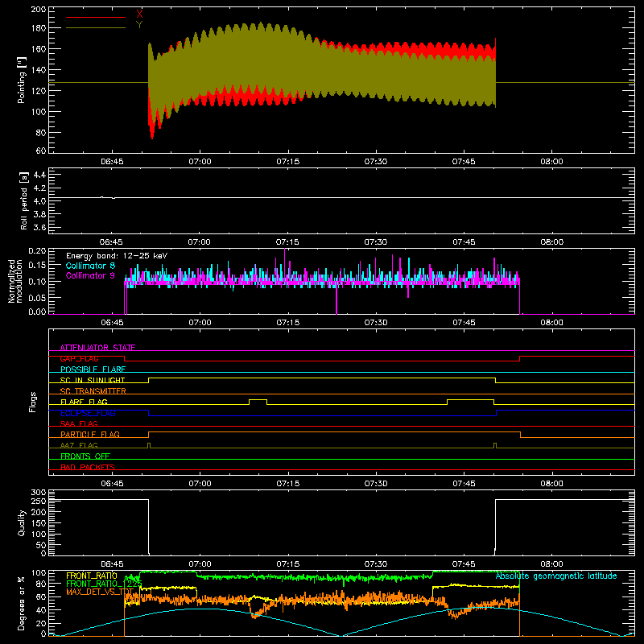Click the green FRONT_RATIO_1225 legend label
The width and height of the screenshot is (644, 644).
pyautogui.click(x=104, y=583)
